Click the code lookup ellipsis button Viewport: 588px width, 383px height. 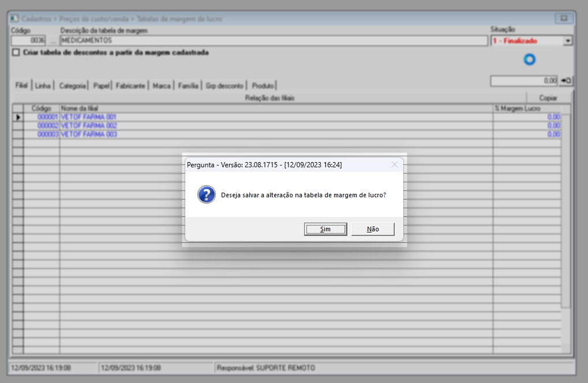coord(53,40)
